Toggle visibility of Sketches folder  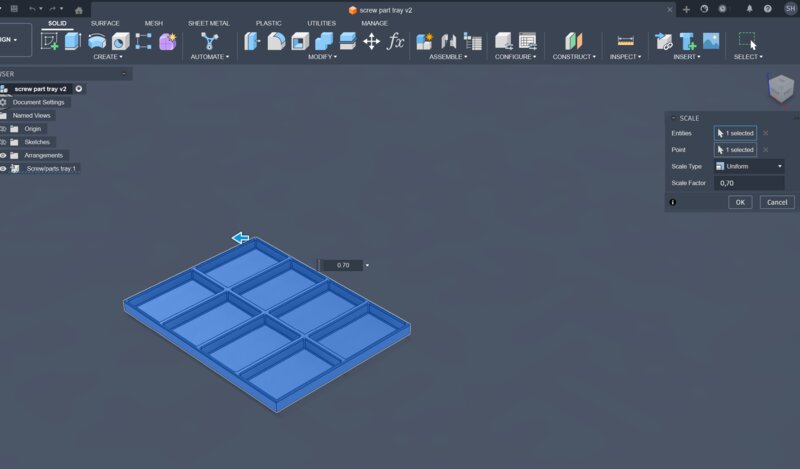(x=3, y=142)
